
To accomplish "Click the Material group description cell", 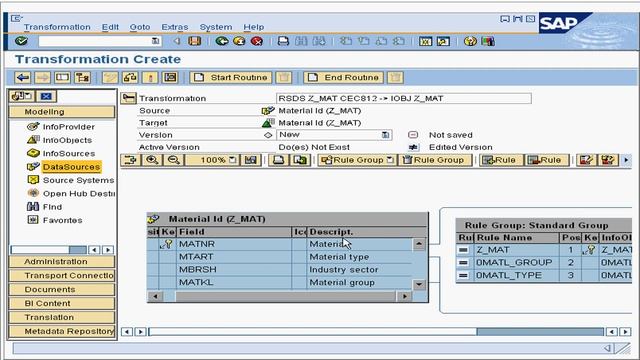I will click(x=342, y=282).
